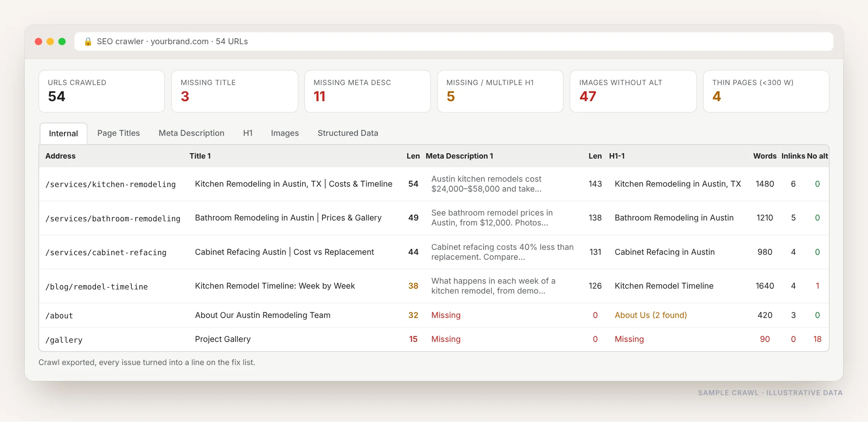Click the address bar showing yourbrand.com

(x=453, y=41)
